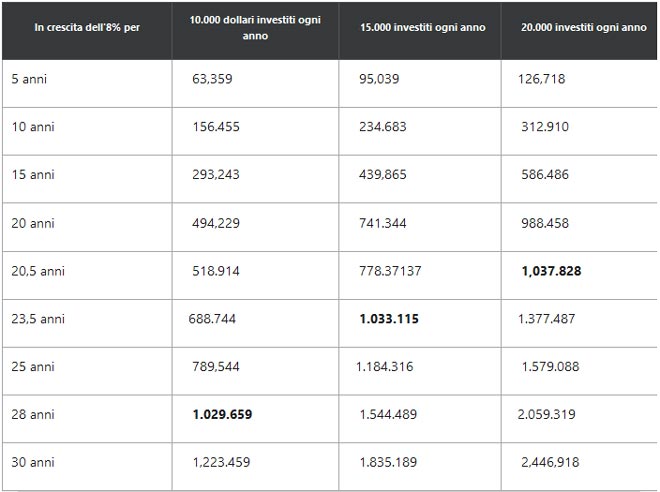Viewport: 660px width, 492px height.
Task: Select the bold 1.029.659 value cell
Action: (x=224, y=415)
